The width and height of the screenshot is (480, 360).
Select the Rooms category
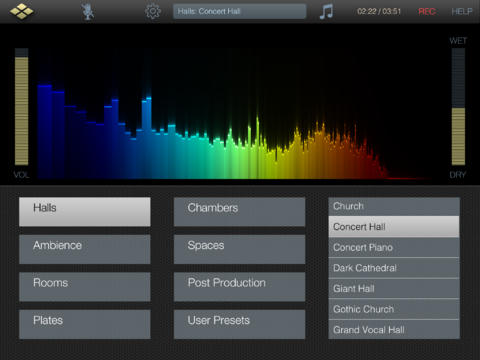point(85,287)
